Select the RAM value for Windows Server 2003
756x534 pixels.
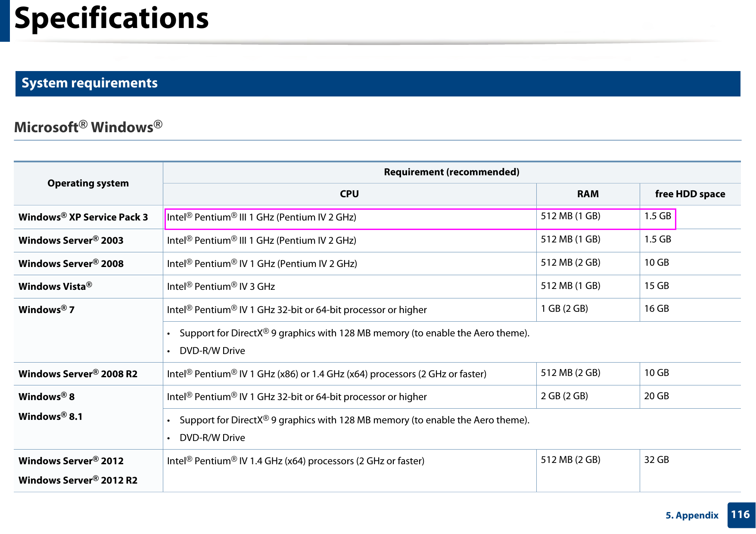(x=570, y=239)
